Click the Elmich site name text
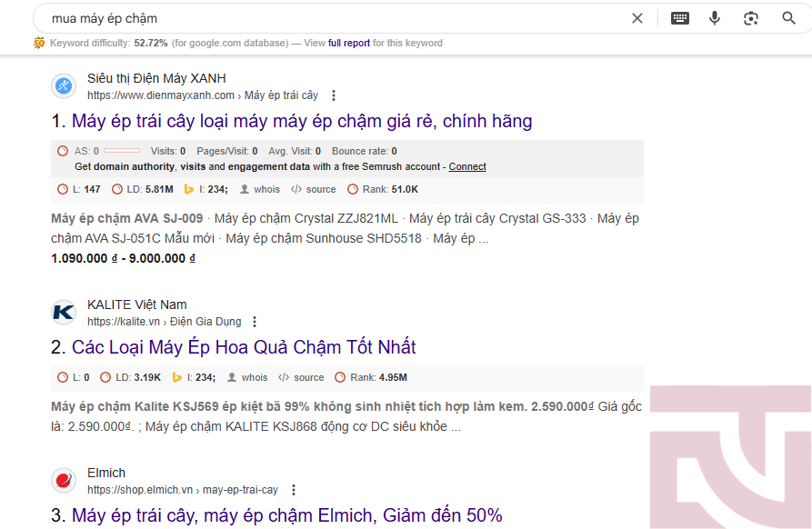Screen dimensions: 812x529 [x=106, y=473]
